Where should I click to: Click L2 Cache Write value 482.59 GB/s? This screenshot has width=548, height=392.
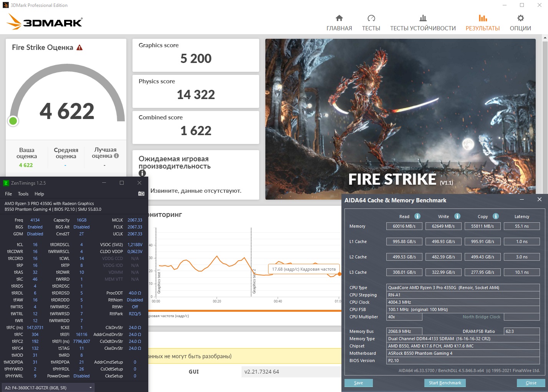(x=444, y=257)
